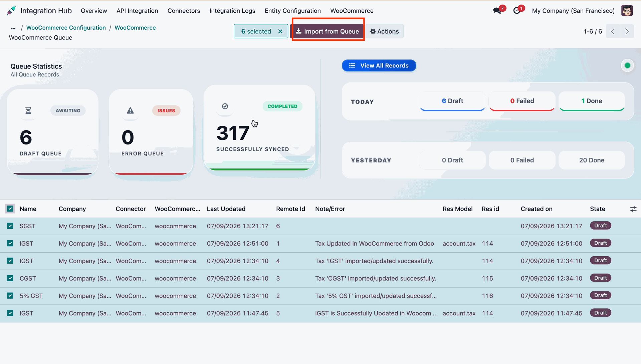Follow the WooCommerce Configuration breadcrumb link
This screenshot has height=364, width=641.
click(66, 28)
